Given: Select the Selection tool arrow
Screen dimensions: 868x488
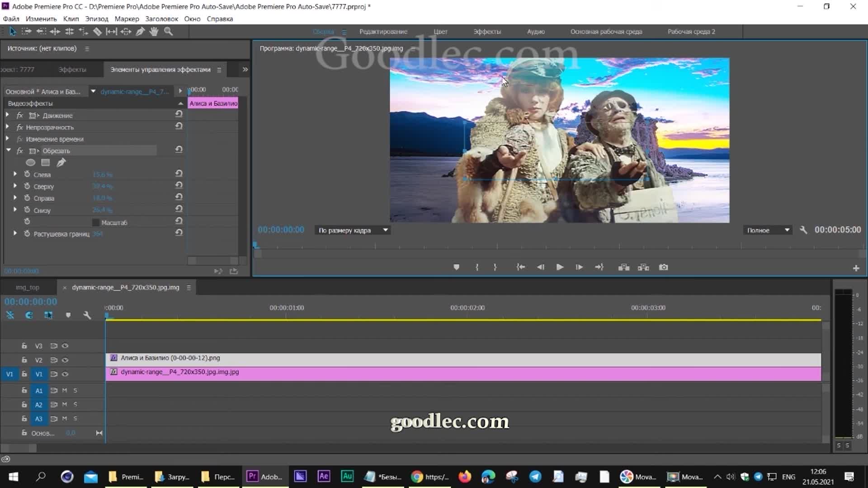Looking at the screenshot, I should coord(12,32).
